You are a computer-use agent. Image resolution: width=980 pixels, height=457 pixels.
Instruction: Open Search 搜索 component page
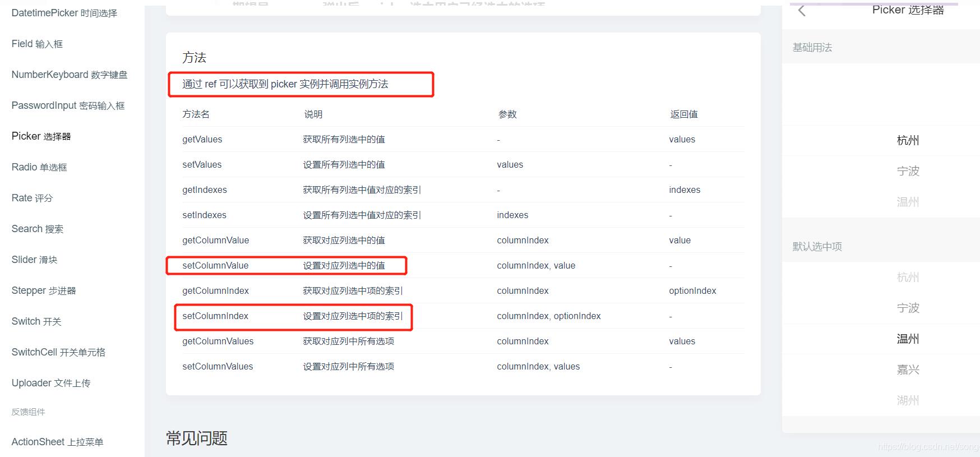(x=38, y=229)
